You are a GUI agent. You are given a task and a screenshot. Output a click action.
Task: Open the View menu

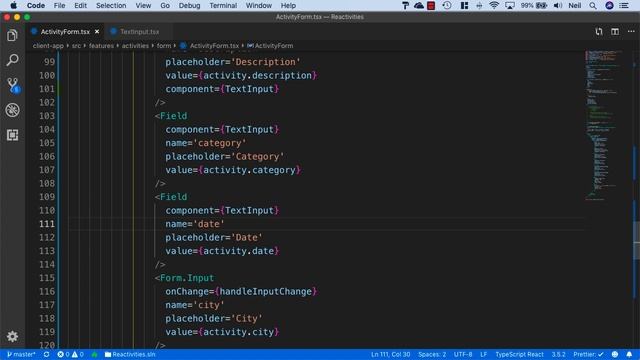point(143,5)
